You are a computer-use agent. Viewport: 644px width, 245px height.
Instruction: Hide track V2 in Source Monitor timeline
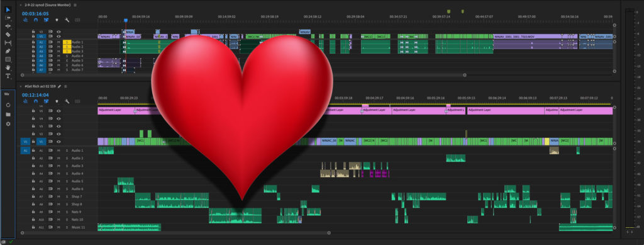tap(58, 31)
